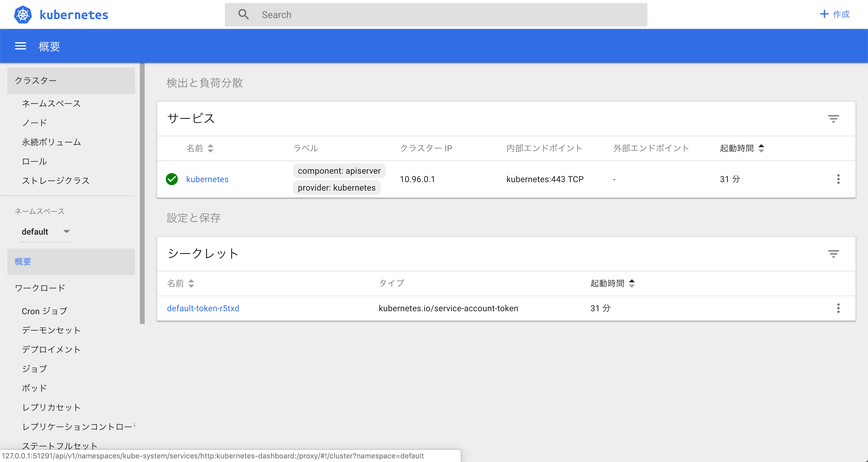Click the Kubernetes logo icon
868x462 pixels.
pyautogui.click(x=23, y=14)
